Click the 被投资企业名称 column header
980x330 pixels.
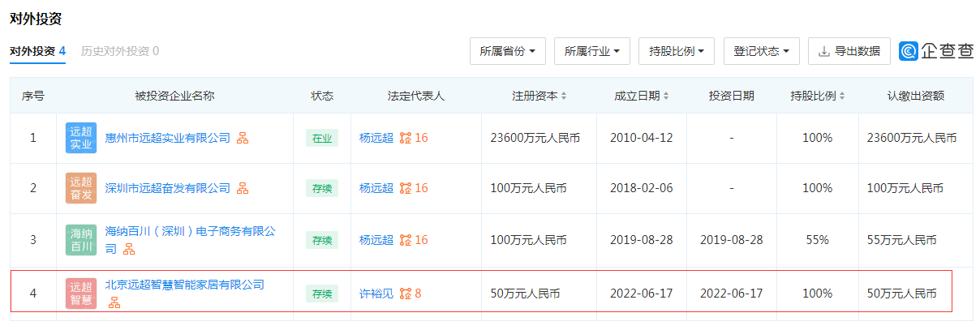(x=174, y=96)
